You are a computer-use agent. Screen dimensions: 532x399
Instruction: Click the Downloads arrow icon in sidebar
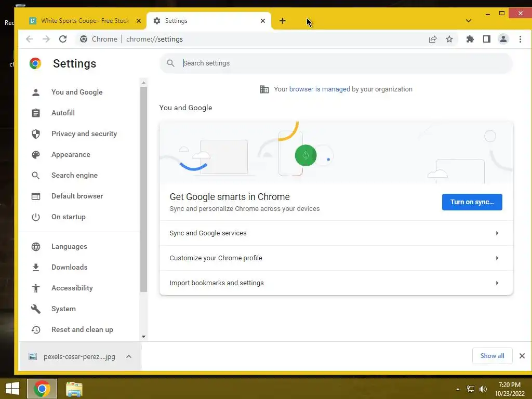tap(36, 268)
